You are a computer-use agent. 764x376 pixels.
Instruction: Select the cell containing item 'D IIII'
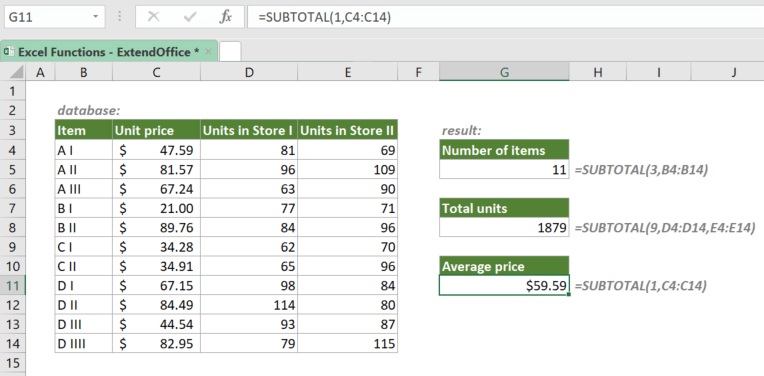tap(84, 343)
